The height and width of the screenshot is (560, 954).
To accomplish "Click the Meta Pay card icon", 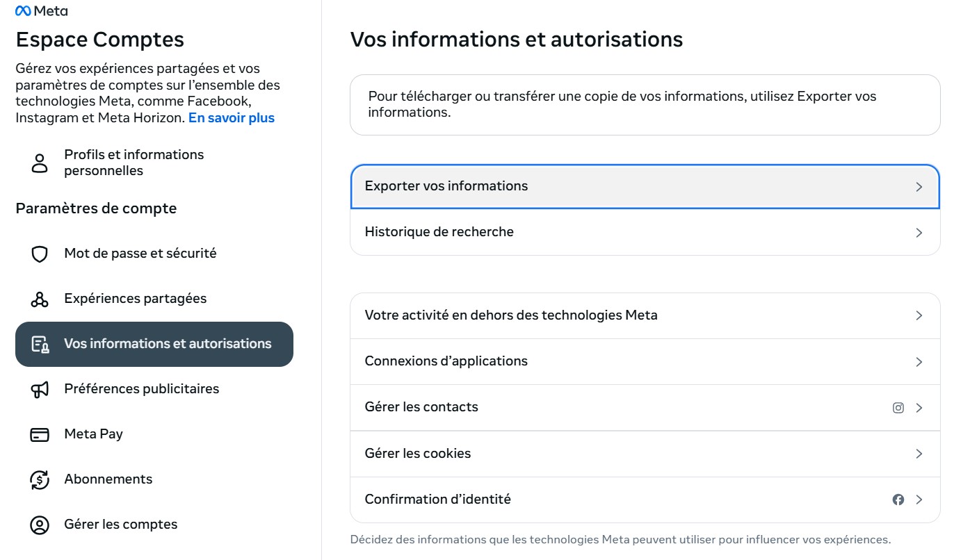I will pyautogui.click(x=40, y=434).
